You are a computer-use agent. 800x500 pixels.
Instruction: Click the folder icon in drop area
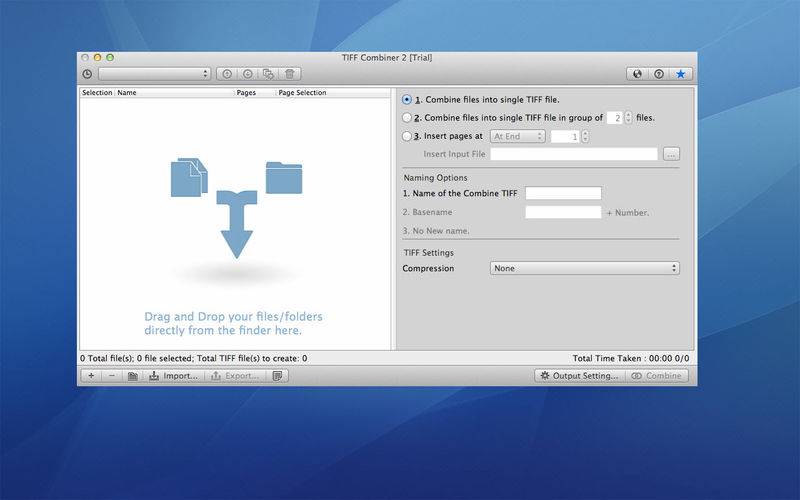[x=284, y=178]
